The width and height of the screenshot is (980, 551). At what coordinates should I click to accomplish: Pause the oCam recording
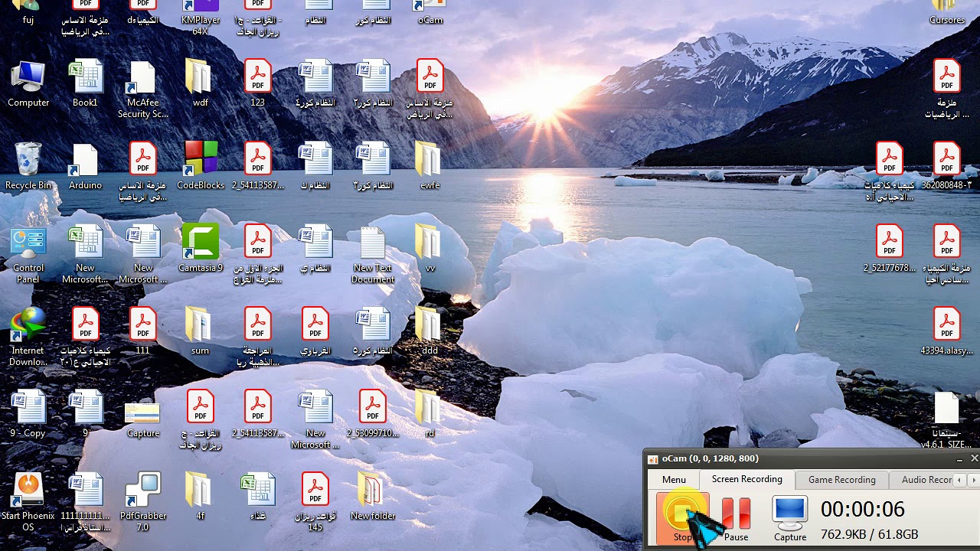tap(736, 518)
